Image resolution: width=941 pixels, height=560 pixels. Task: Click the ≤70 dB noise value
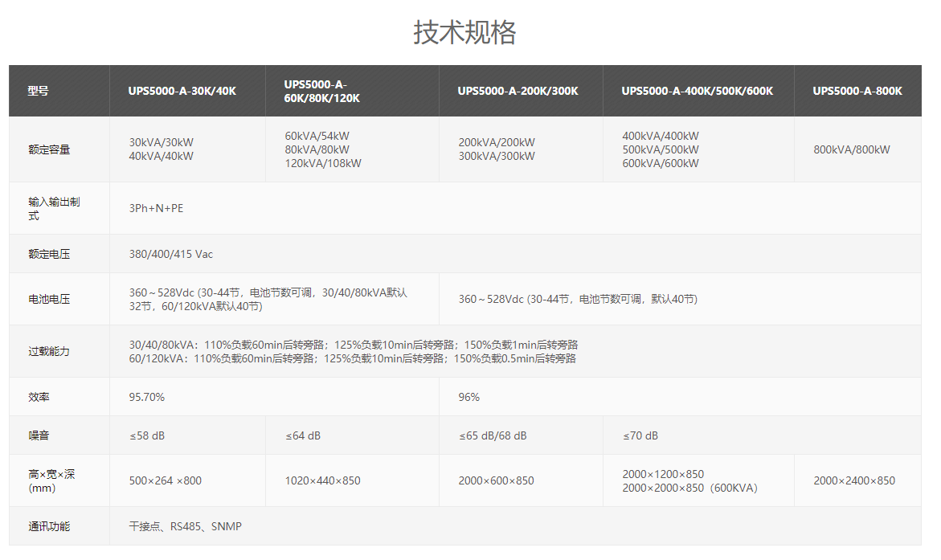pyautogui.click(x=640, y=435)
